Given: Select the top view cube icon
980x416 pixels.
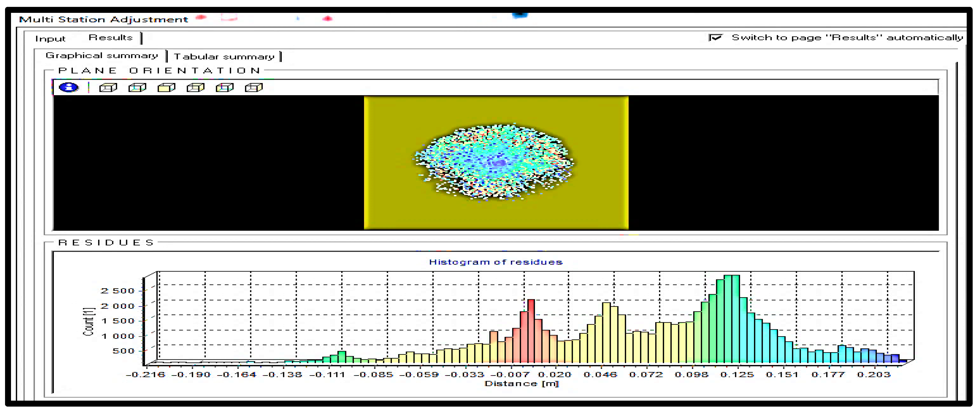Looking at the screenshot, I should [108, 88].
